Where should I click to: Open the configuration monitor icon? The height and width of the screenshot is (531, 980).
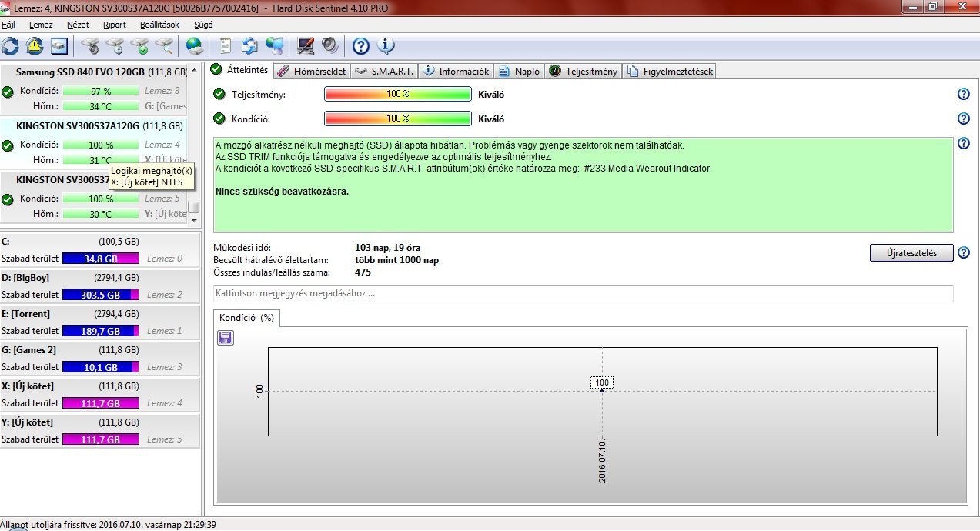(x=306, y=46)
